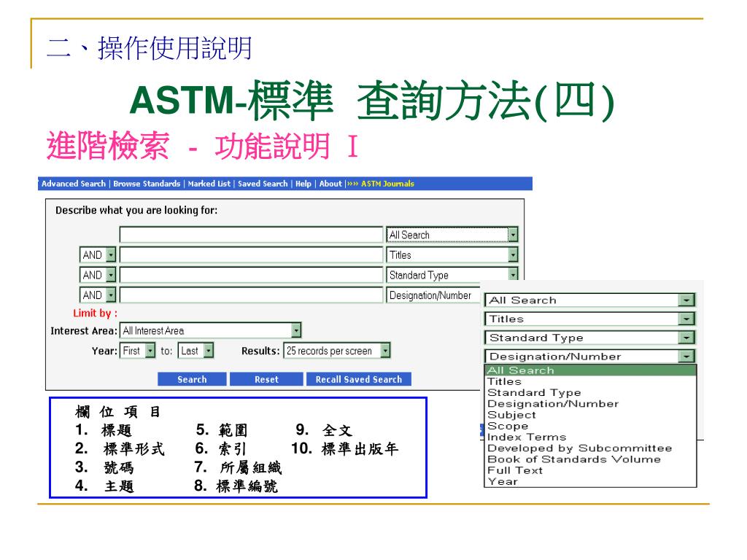Click the first search term input field
The image size is (747, 560).
tap(251, 235)
